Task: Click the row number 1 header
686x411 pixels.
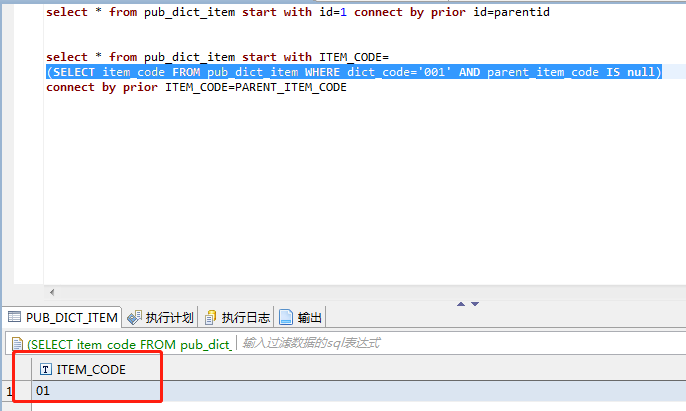Action: click(x=9, y=391)
